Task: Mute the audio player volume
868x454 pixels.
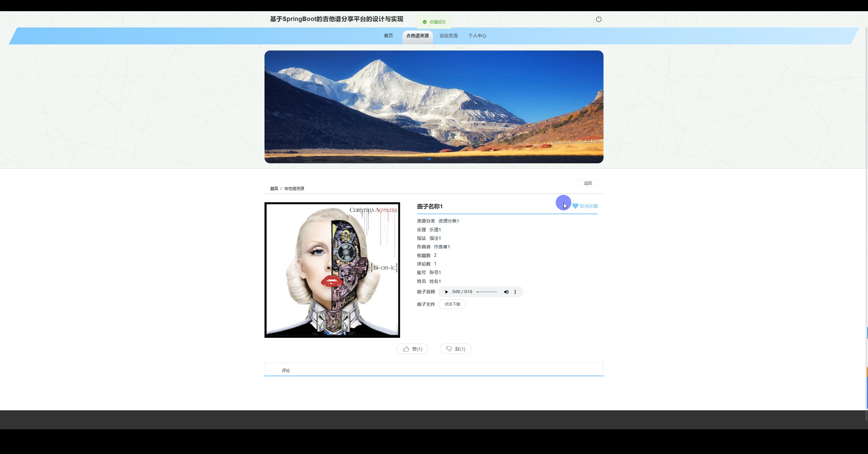Action: tap(506, 292)
